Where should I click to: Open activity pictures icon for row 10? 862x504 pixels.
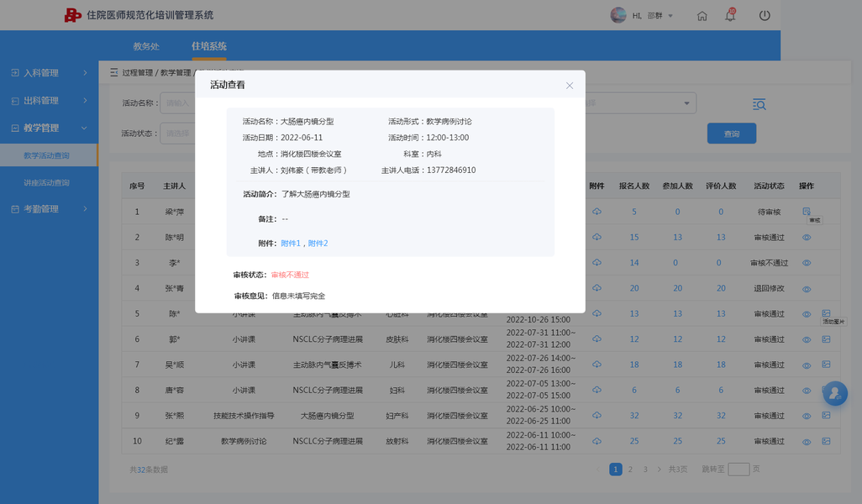point(826,441)
